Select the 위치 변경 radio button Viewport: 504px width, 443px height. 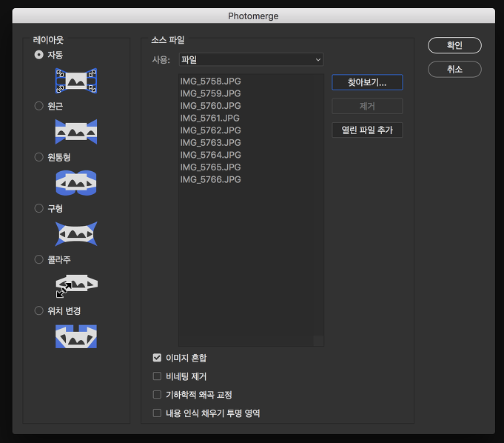[x=39, y=310]
